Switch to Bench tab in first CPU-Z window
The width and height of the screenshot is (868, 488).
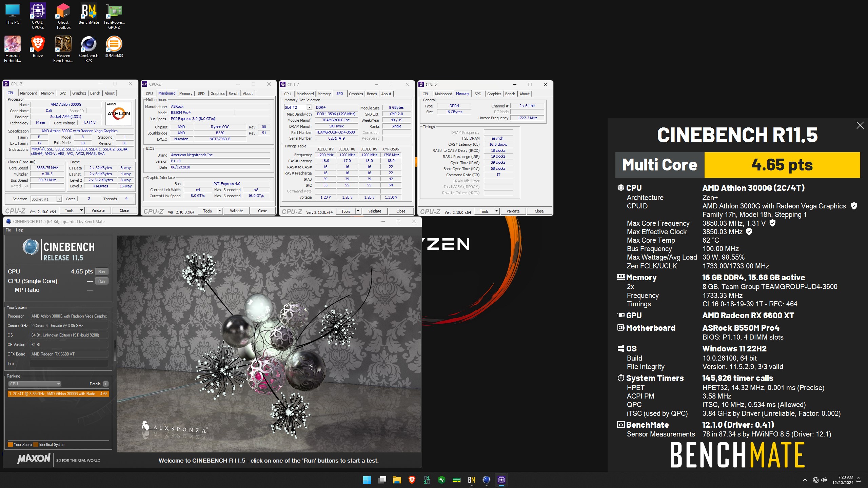(x=95, y=93)
